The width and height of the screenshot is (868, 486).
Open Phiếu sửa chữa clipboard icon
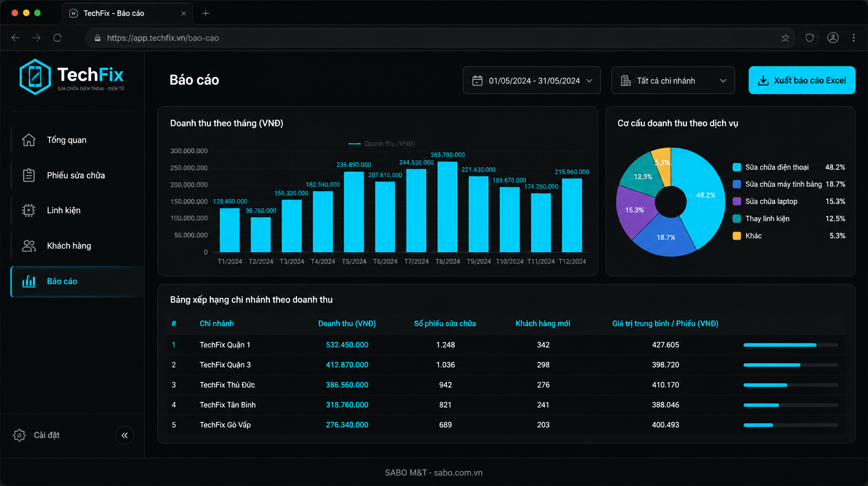point(28,175)
